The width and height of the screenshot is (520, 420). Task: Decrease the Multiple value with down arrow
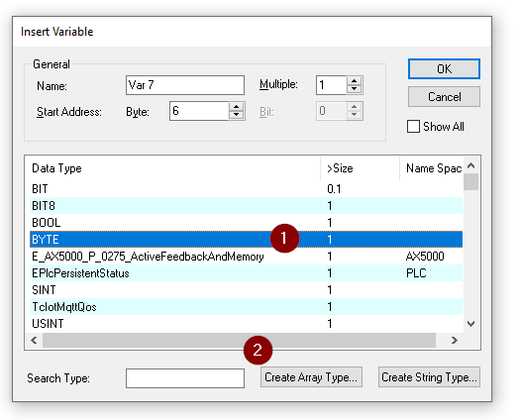355,89
